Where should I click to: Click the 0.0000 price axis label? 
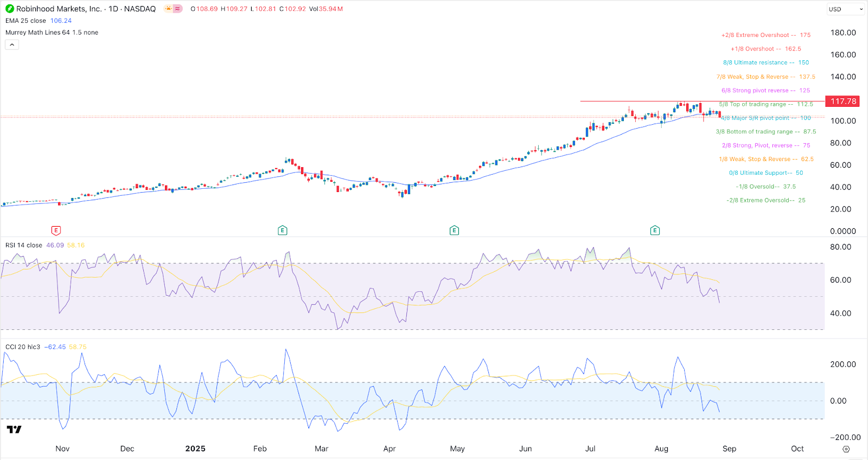tap(843, 231)
